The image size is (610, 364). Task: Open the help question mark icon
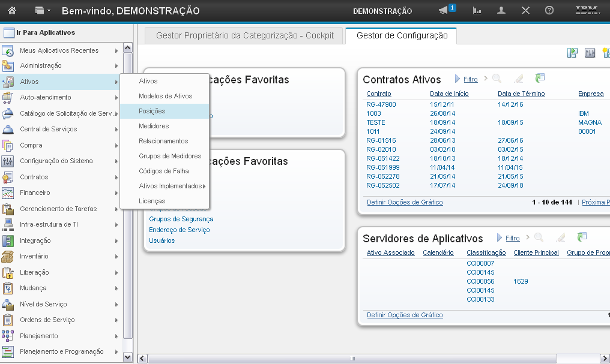point(549,11)
